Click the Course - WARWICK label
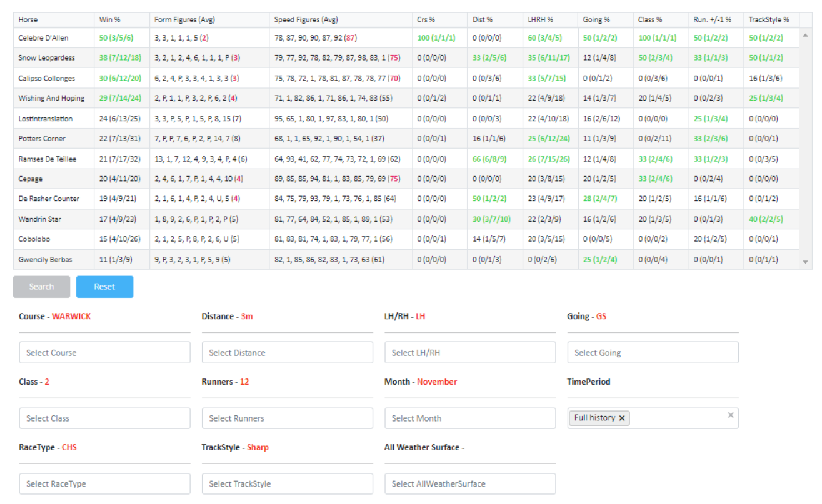The image size is (822, 504). click(54, 317)
